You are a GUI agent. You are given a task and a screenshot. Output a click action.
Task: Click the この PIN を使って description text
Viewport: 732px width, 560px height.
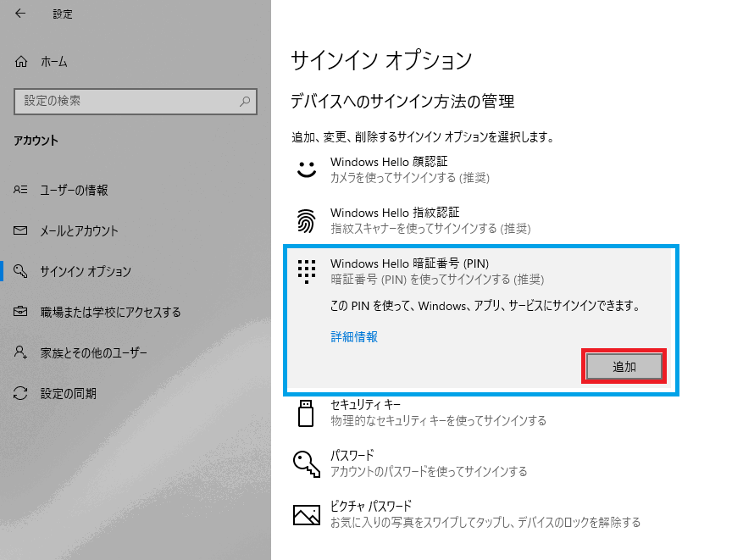click(485, 306)
